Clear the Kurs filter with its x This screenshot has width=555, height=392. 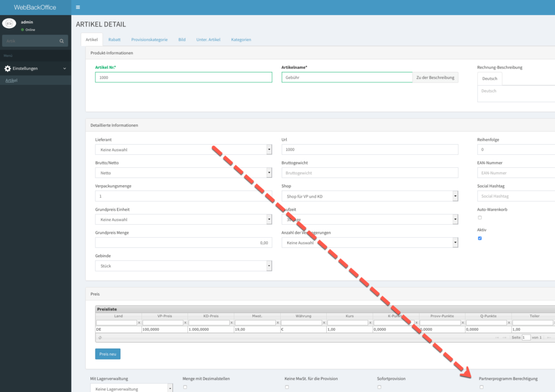[x=370, y=323]
